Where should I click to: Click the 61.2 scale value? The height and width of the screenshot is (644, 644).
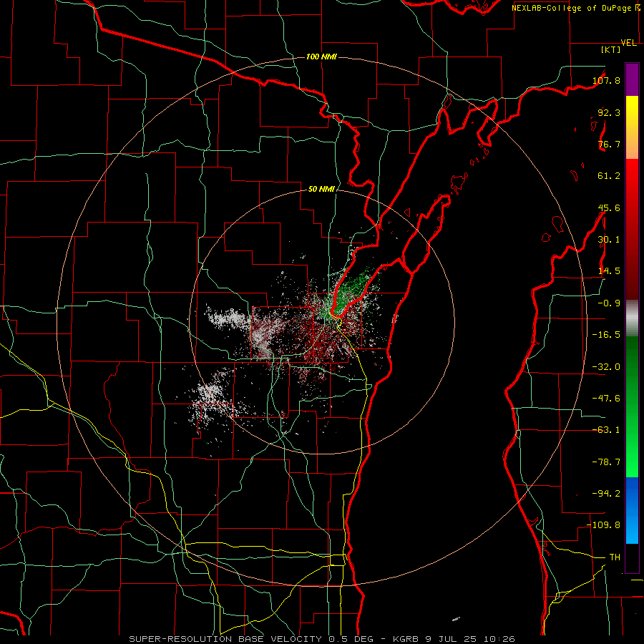tap(609, 176)
